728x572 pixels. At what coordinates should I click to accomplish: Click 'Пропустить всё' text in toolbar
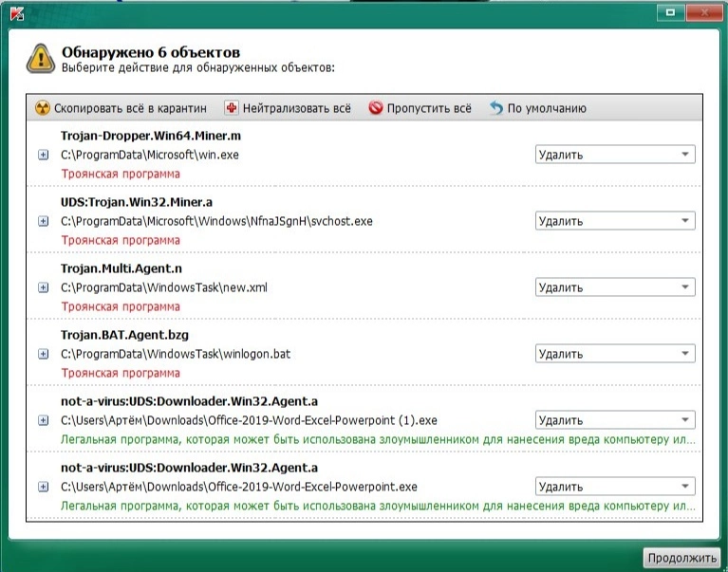[428, 108]
